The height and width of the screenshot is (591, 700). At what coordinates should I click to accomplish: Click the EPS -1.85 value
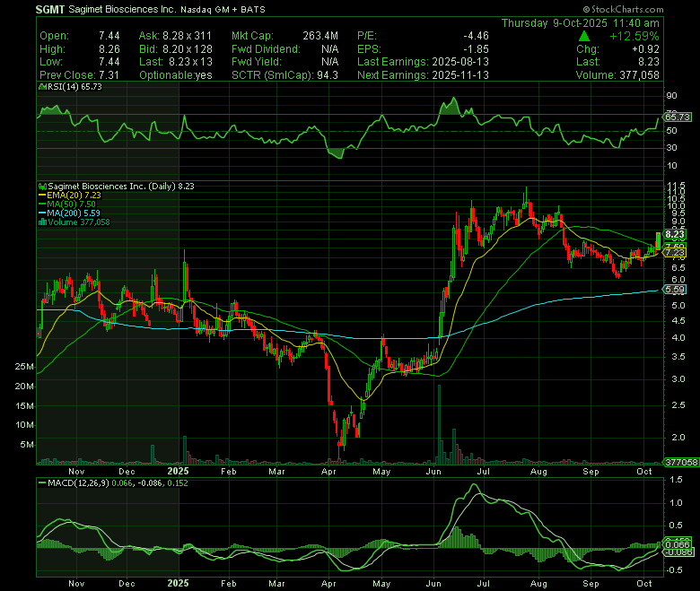(476, 49)
